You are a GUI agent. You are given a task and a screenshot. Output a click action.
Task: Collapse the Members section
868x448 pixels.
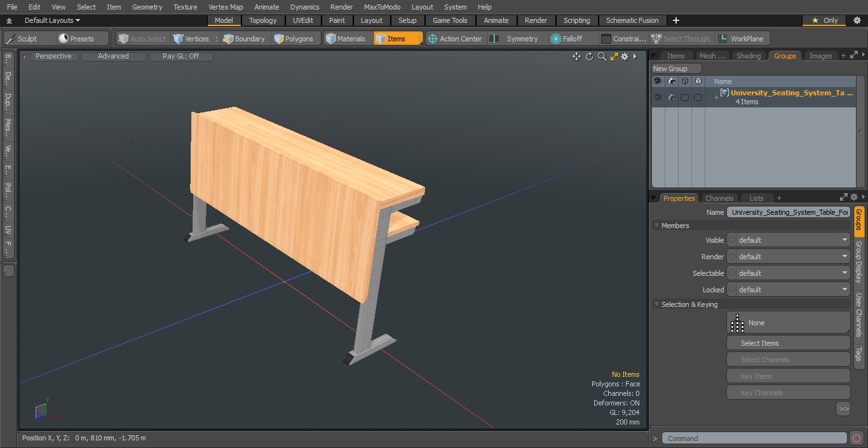click(656, 226)
